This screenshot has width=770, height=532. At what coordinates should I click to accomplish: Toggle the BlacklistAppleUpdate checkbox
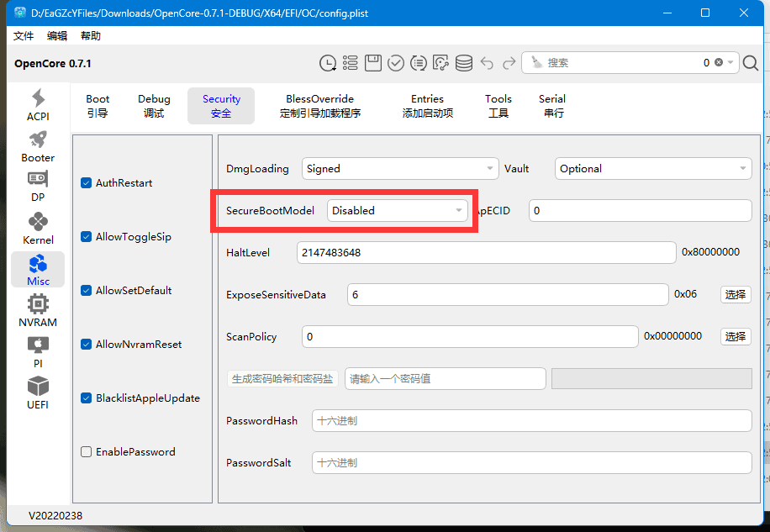(x=87, y=398)
